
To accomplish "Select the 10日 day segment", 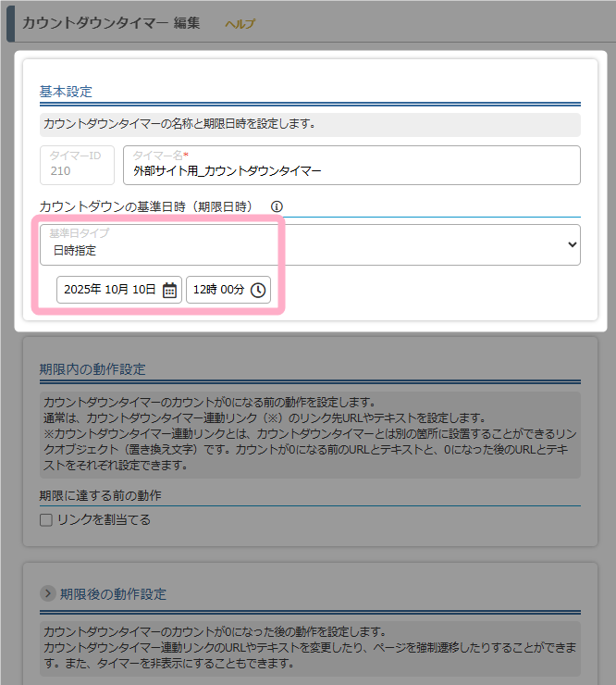I will click(x=144, y=290).
